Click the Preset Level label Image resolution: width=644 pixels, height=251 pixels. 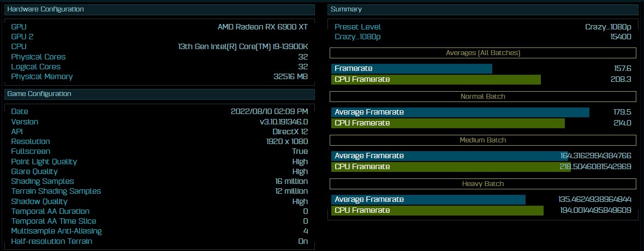pyautogui.click(x=357, y=27)
